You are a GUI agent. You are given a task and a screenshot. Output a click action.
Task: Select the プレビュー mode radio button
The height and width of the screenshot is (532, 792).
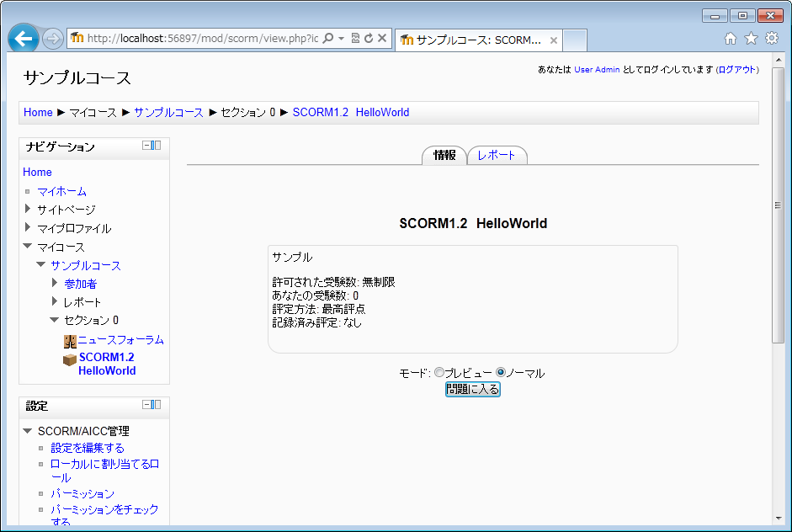point(439,373)
